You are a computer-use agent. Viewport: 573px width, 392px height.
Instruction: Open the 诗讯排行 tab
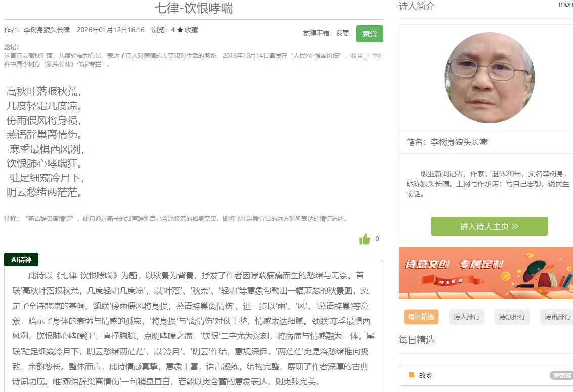[556, 317]
